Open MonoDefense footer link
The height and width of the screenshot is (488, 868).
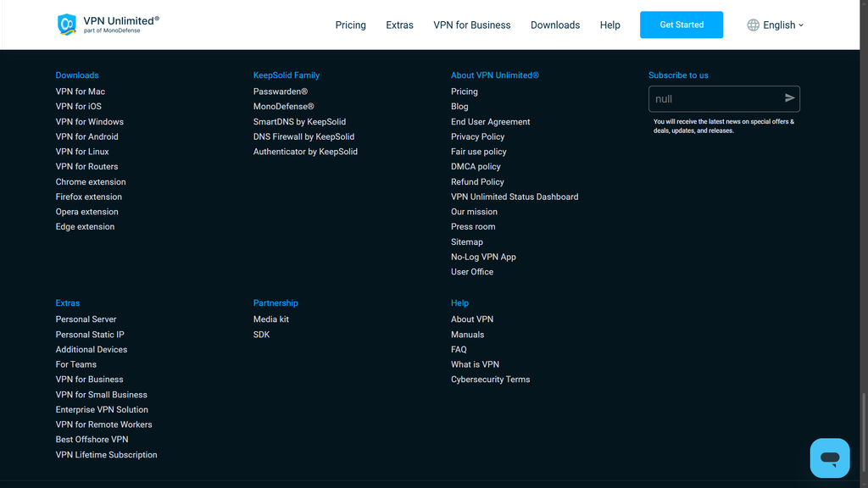283,106
